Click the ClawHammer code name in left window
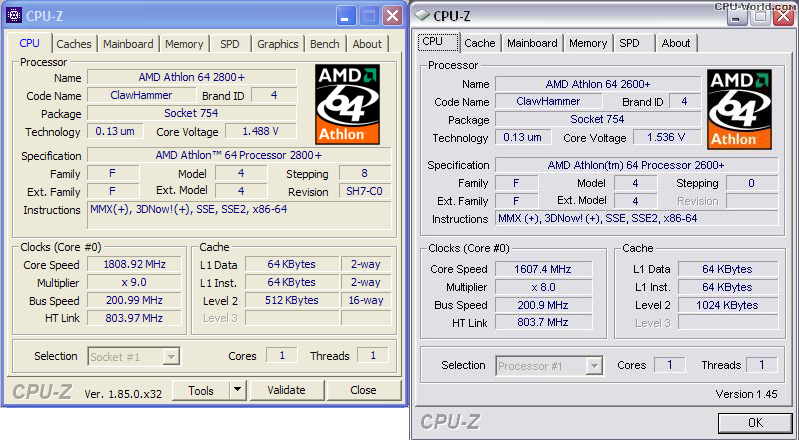799x440 pixels. click(142, 95)
